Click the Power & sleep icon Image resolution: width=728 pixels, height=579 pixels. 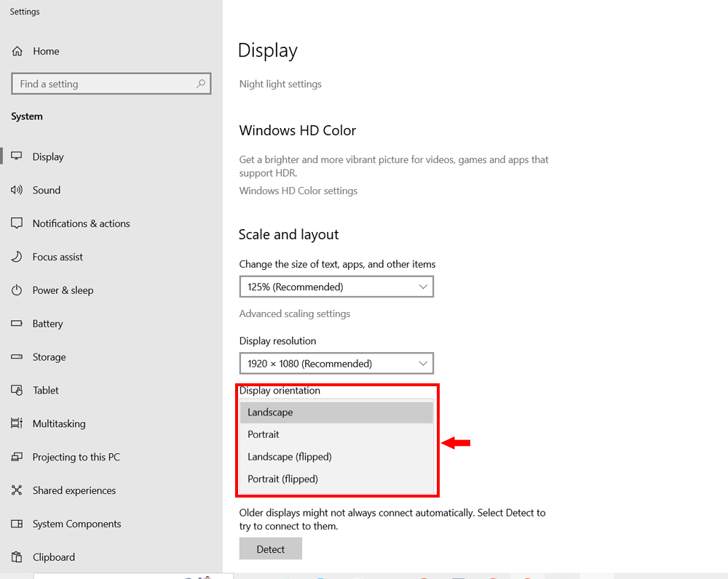tap(17, 290)
